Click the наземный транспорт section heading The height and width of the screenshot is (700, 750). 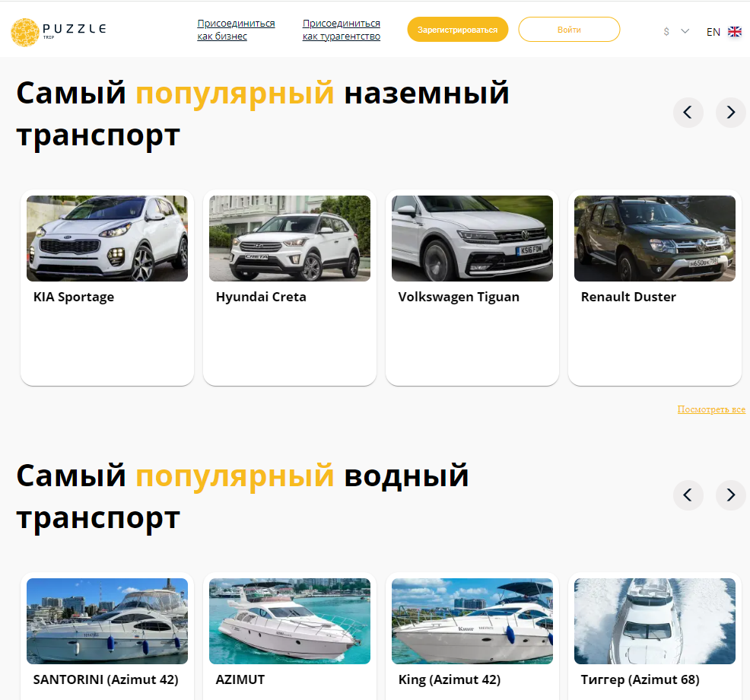pyautogui.click(x=262, y=114)
